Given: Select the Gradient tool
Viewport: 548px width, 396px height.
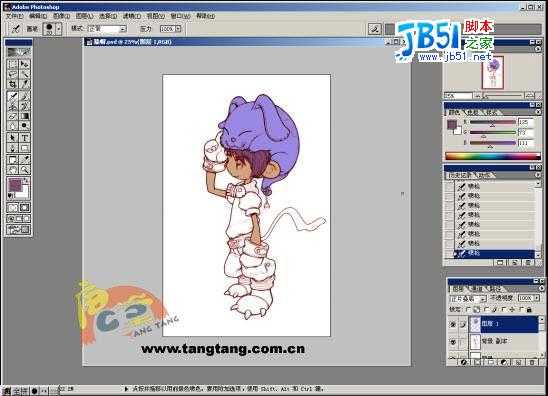Looking at the screenshot, I should [24, 116].
